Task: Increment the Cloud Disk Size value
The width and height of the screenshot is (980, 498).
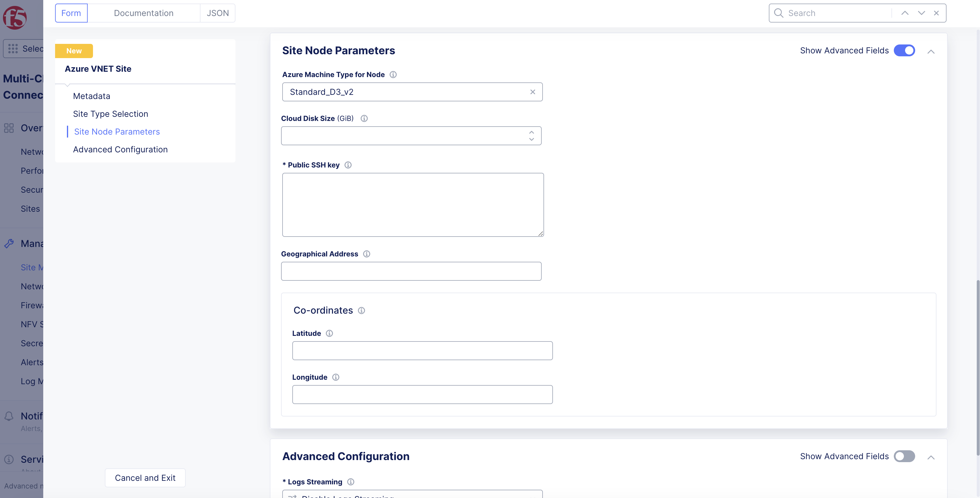Action: point(532,132)
